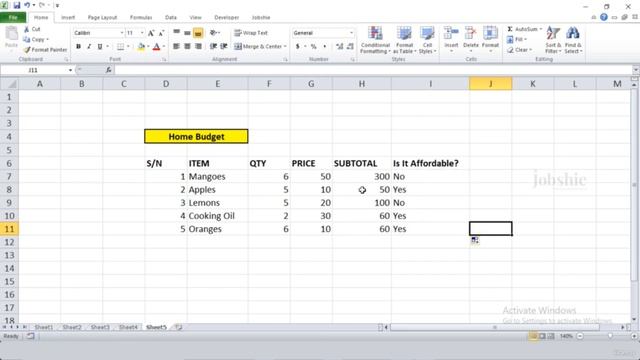Image resolution: width=640 pixels, height=360 pixels.
Task: Open the Fill menu
Action: coord(517,39)
